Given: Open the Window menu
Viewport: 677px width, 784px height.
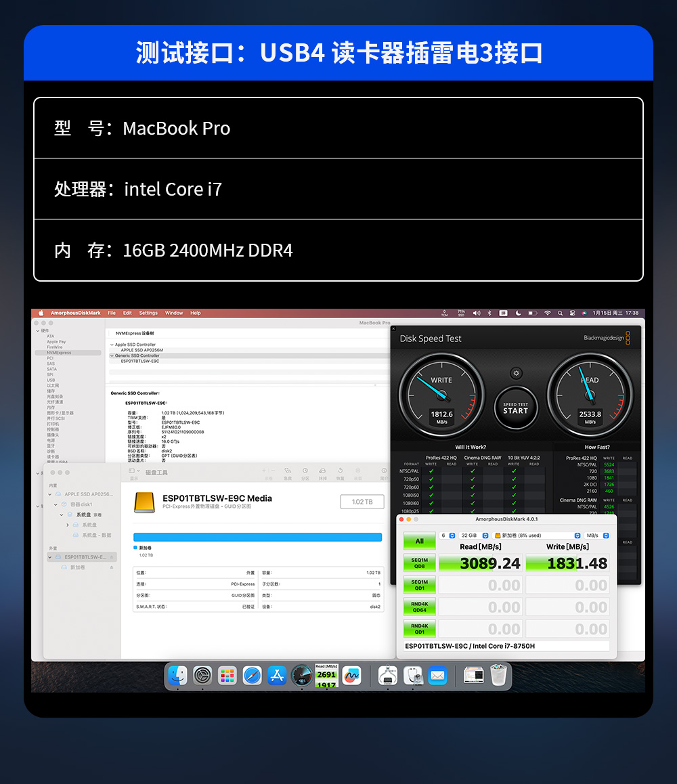Looking at the screenshot, I should coord(174,313).
